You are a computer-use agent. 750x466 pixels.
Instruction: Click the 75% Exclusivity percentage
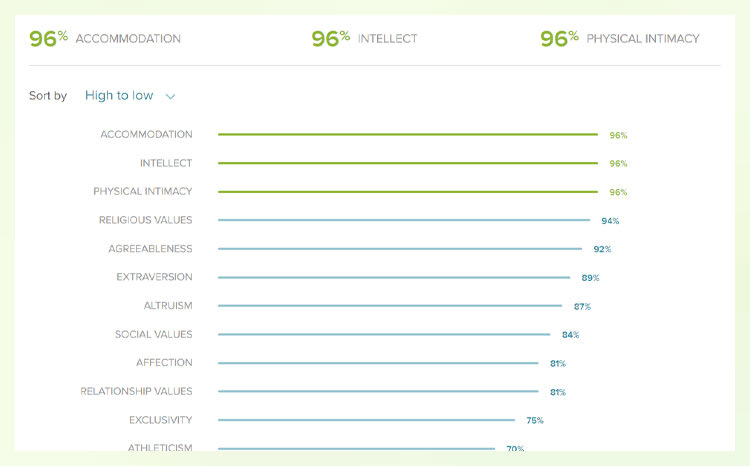(x=535, y=421)
